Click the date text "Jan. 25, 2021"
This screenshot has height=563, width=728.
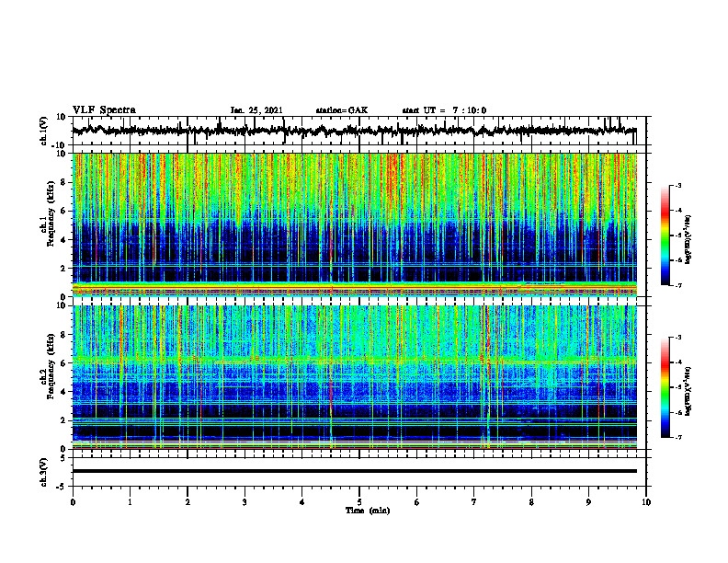(256, 110)
